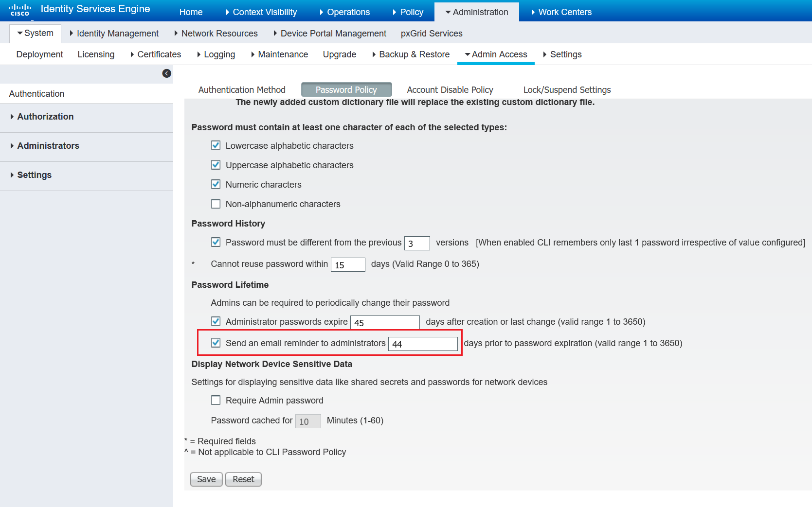Reset the password policy form

click(x=243, y=479)
